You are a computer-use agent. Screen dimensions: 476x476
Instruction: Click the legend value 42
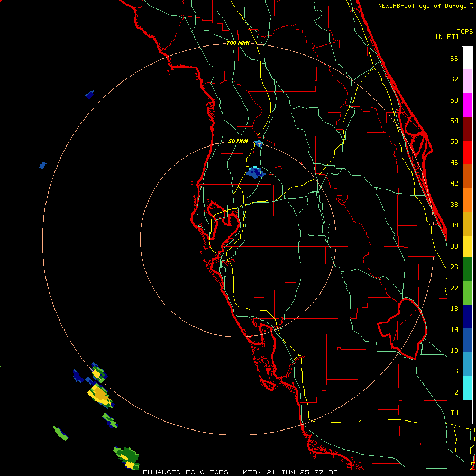[x=454, y=184]
